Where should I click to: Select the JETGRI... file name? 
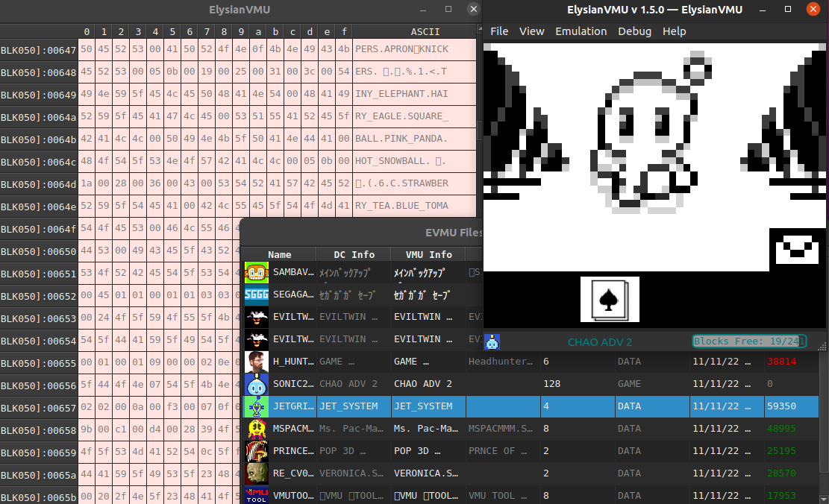[x=293, y=406]
